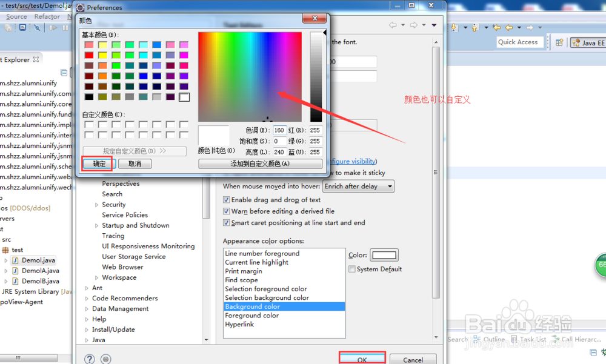Image resolution: width=606 pixels, height=364 pixels.
Task: Select Web Browser preference item
Action: (122, 267)
